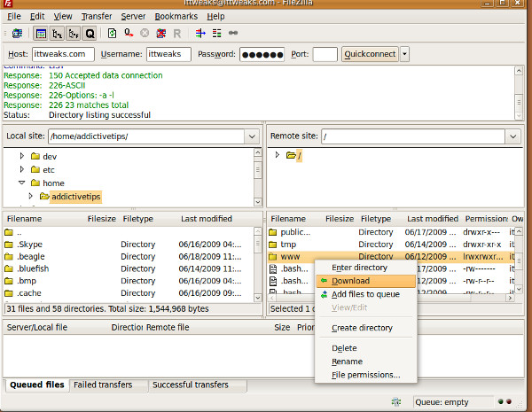Click the remote list horizontal scrollbar
The image size is (532, 412).
(x=391, y=298)
